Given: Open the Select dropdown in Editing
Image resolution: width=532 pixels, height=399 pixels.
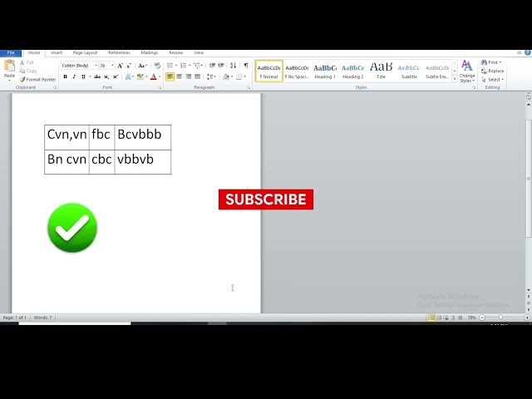Looking at the screenshot, I should (x=493, y=80).
